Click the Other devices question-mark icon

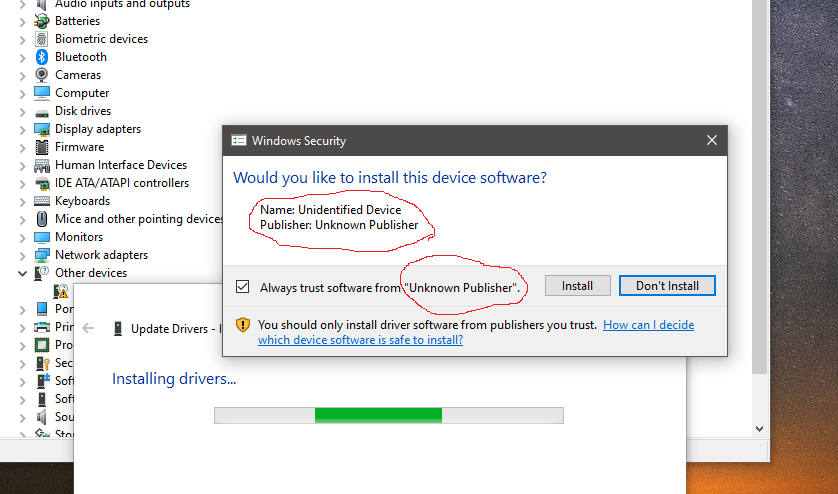[x=42, y=273]
